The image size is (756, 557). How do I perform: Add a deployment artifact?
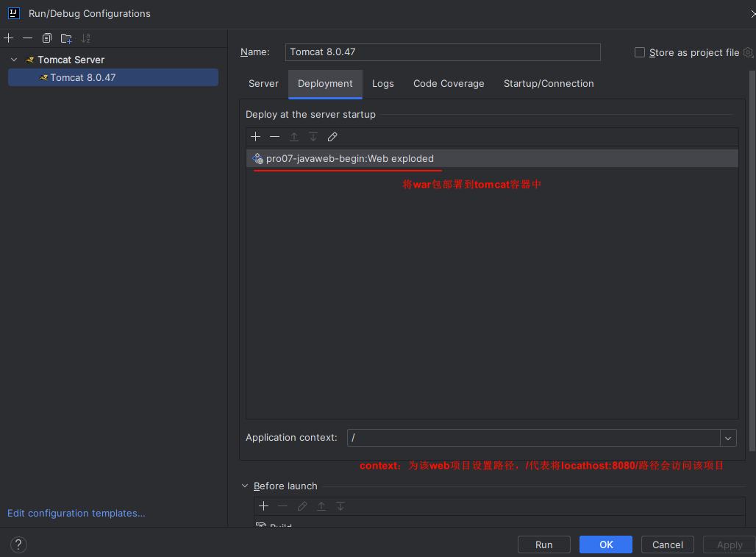coord(255,137)
